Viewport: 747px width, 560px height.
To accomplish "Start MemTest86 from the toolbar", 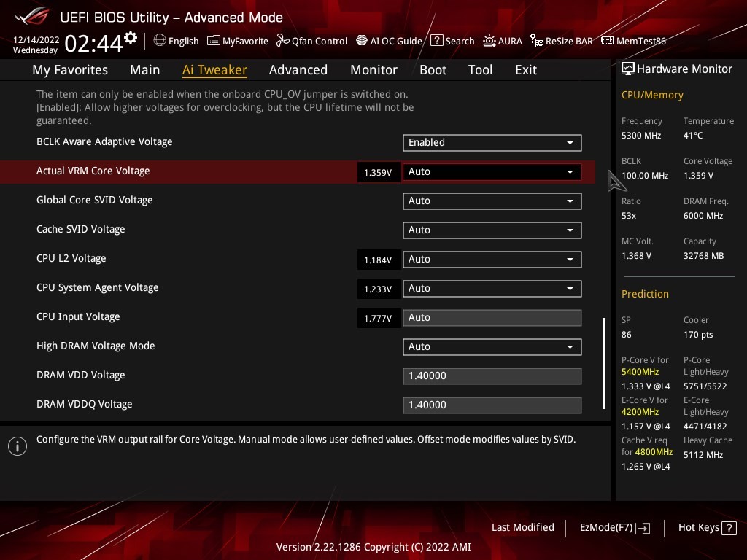I will (x=633, y=41).
